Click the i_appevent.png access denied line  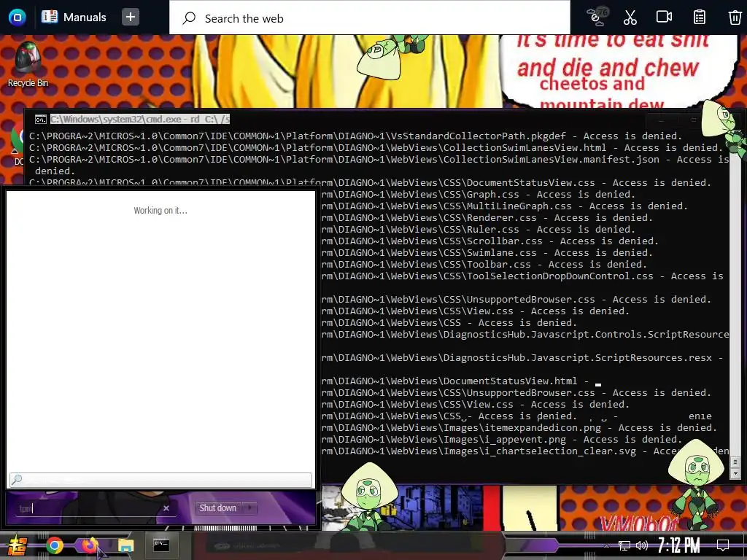coord(502,439)
